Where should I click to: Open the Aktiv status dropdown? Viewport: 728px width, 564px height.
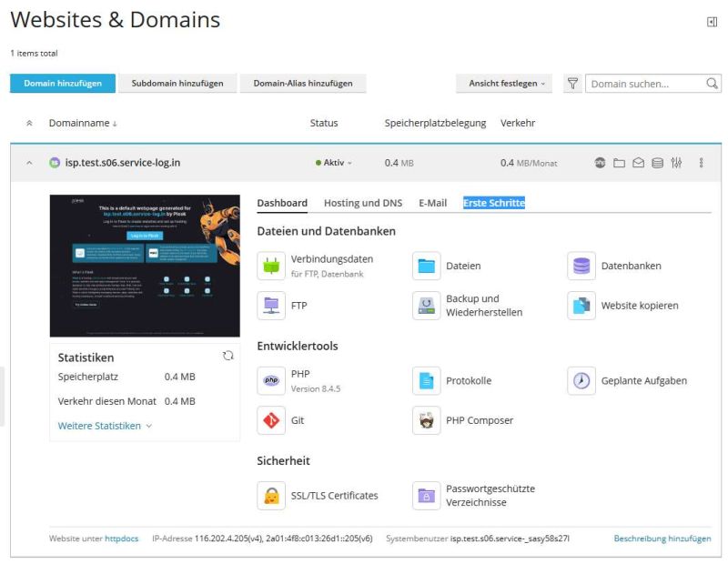[x=333, y=163]
